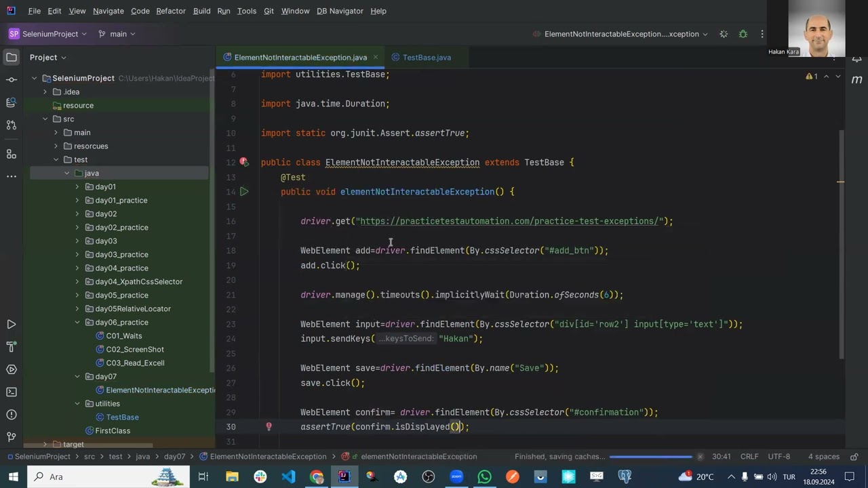Open the notifications icon in the system tray
868x488 pixels.
(x=850, y=476)
